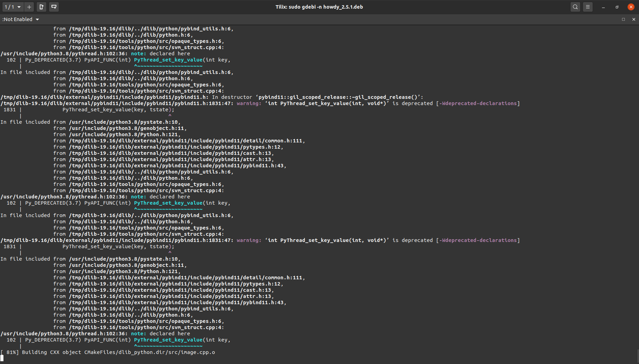Click the '[ 81%] Building CXX object' line

108,352
